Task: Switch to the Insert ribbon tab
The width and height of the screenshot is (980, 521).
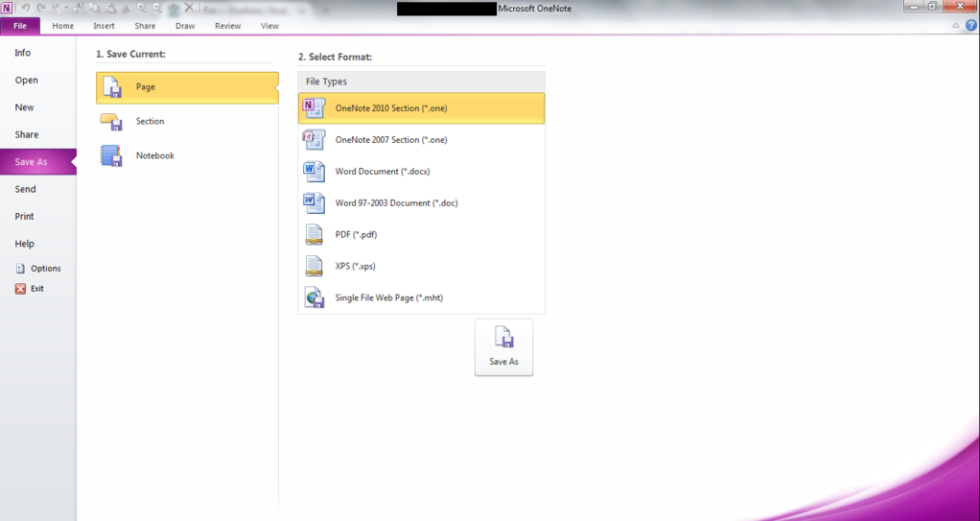Action: 104,26
